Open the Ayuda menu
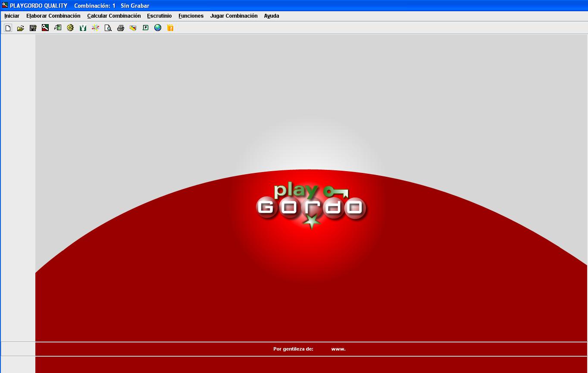This screenshot has height=373, width=588. [x=272, y=16]
